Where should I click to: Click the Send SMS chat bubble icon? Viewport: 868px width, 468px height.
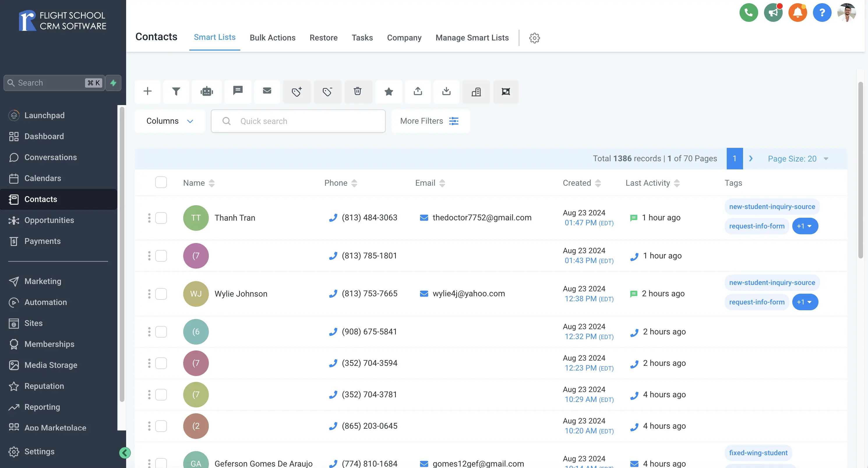(238, 91)
